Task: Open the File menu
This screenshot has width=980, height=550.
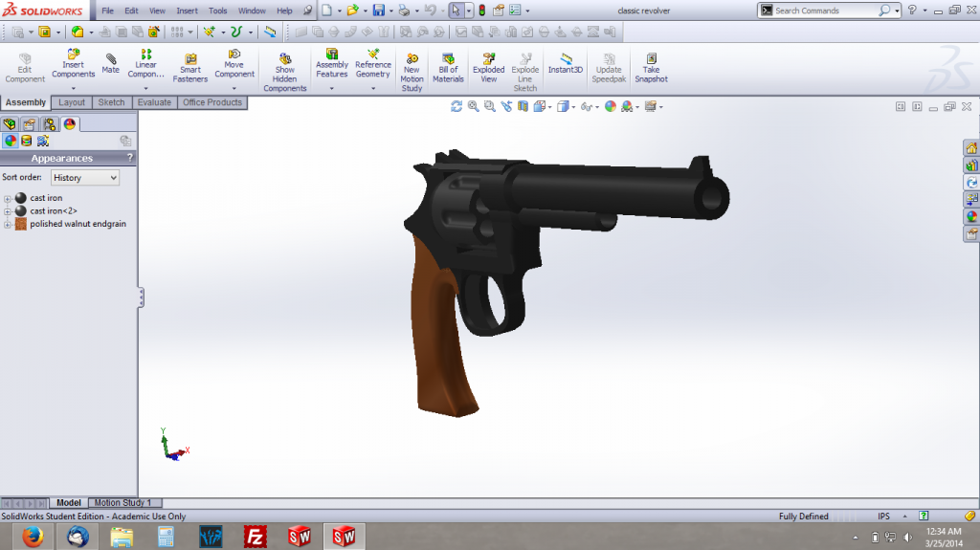Action: [x=107, y=11]
